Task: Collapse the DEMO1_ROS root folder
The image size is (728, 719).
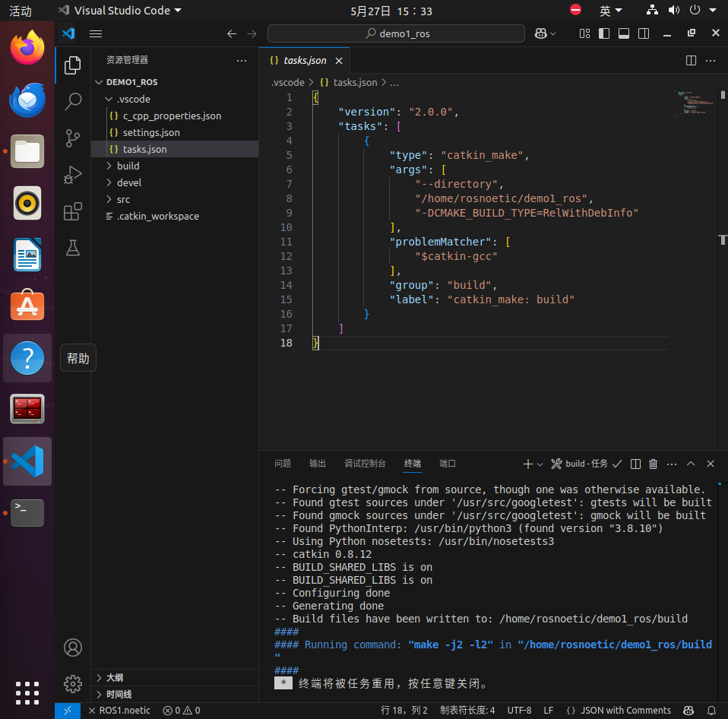Action: click(x=175, y=82)
